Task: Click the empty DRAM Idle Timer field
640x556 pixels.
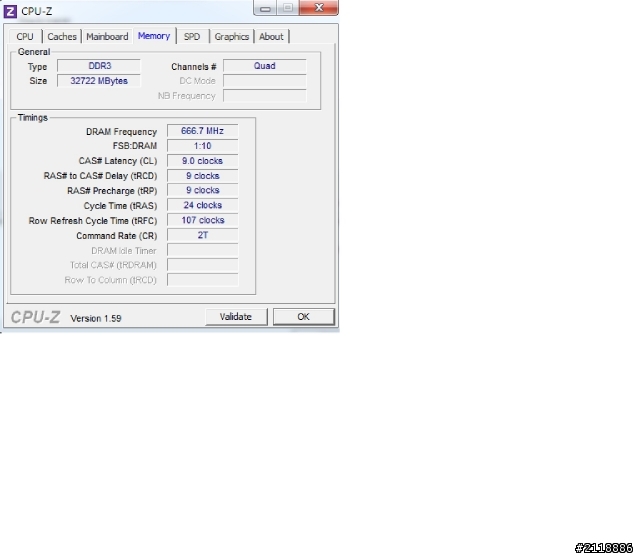Action: 202,250
